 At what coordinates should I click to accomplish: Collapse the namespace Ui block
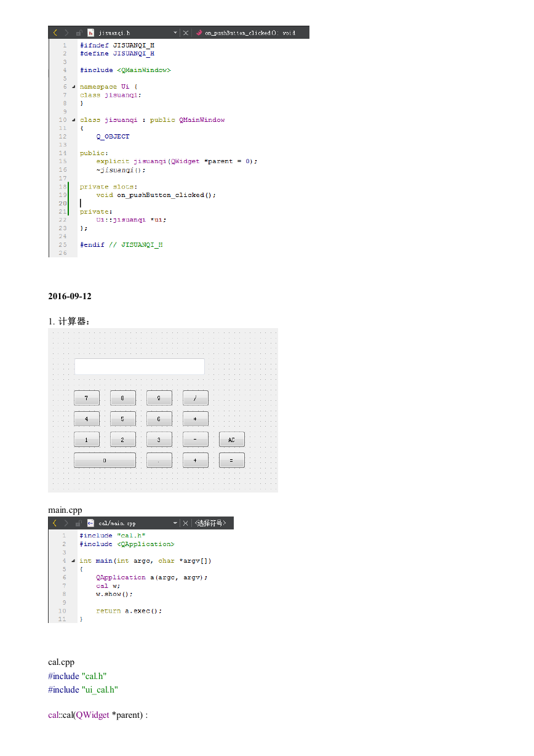tap(74, 87)
